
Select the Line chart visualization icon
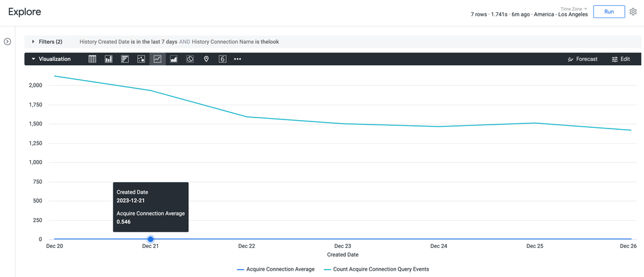click(158, 59)
